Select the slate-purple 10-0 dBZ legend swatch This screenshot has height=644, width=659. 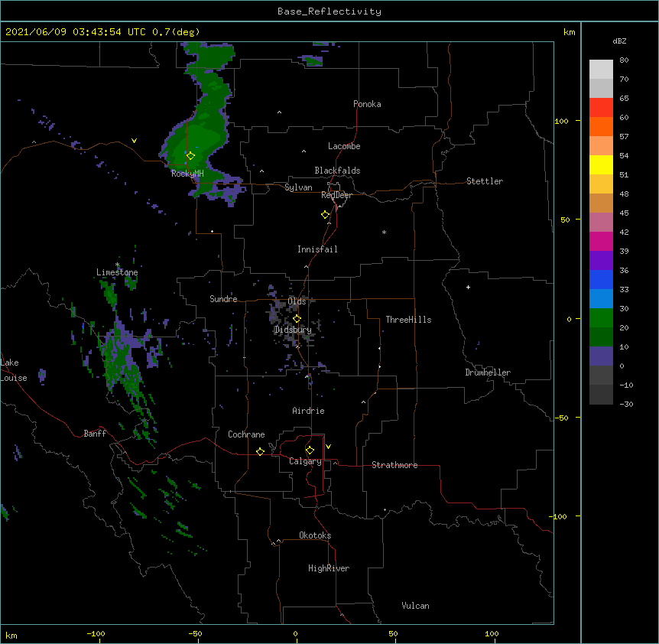[601, 356]
